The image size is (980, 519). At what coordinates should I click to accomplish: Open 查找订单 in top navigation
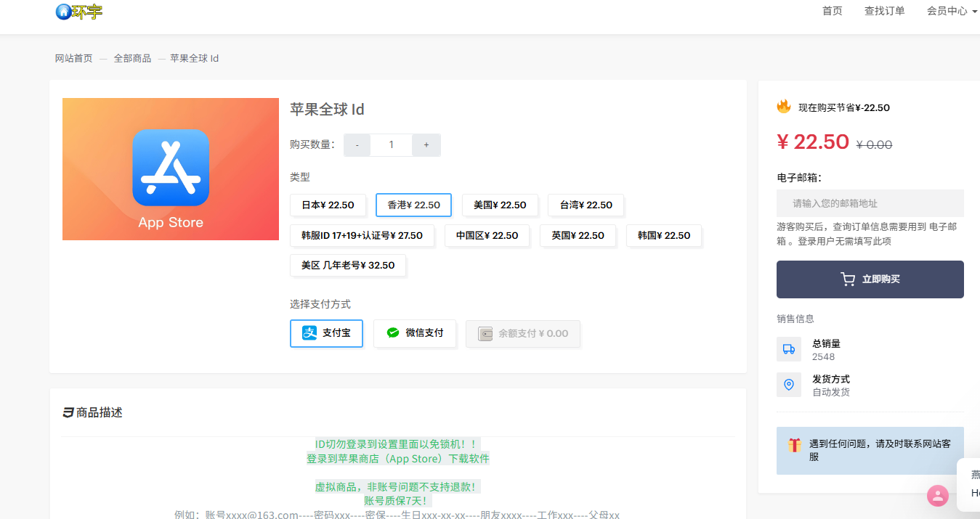885,11
